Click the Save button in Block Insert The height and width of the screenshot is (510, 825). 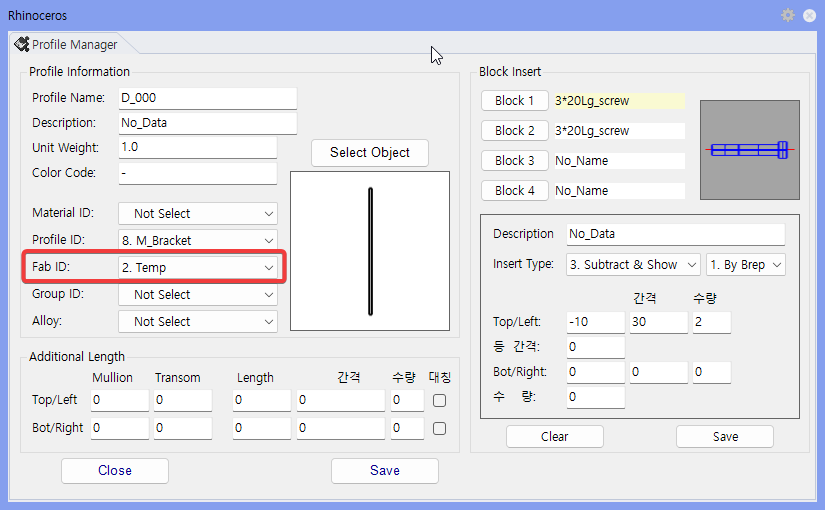pyautogui.click(x=725, y=437)
